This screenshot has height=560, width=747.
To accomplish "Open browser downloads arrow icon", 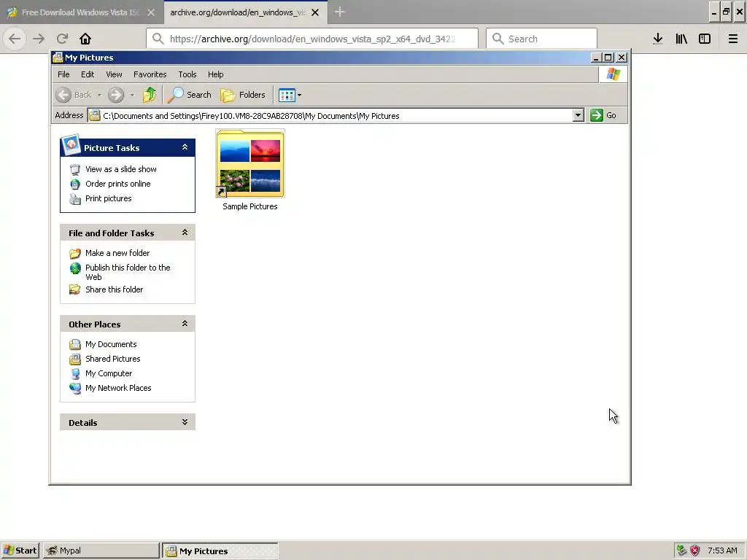I will coord(657,39).
